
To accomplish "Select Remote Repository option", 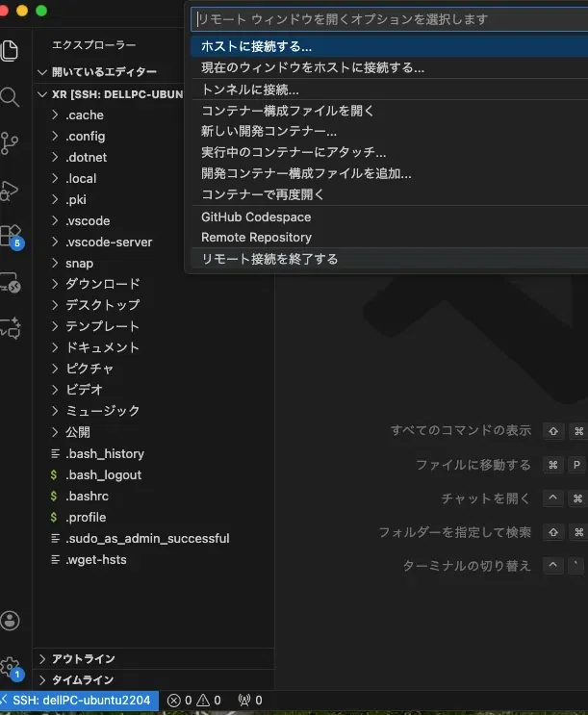I will click(389, 237).
